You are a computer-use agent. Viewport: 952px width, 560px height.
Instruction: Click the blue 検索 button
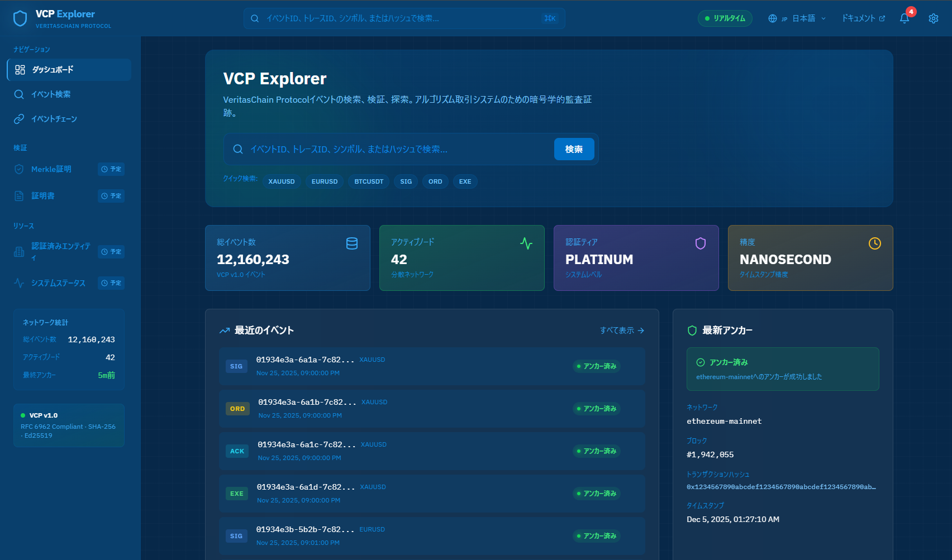tap(574, 149)
